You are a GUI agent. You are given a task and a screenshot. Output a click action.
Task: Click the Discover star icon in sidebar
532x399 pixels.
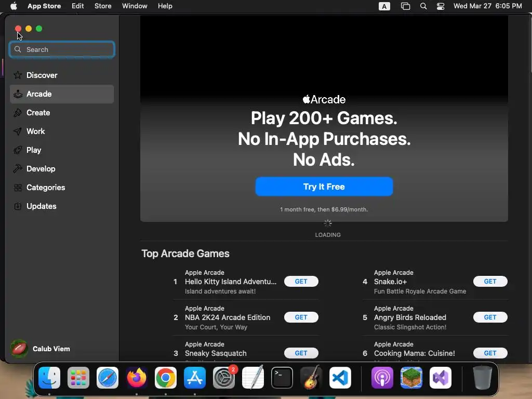18,75
